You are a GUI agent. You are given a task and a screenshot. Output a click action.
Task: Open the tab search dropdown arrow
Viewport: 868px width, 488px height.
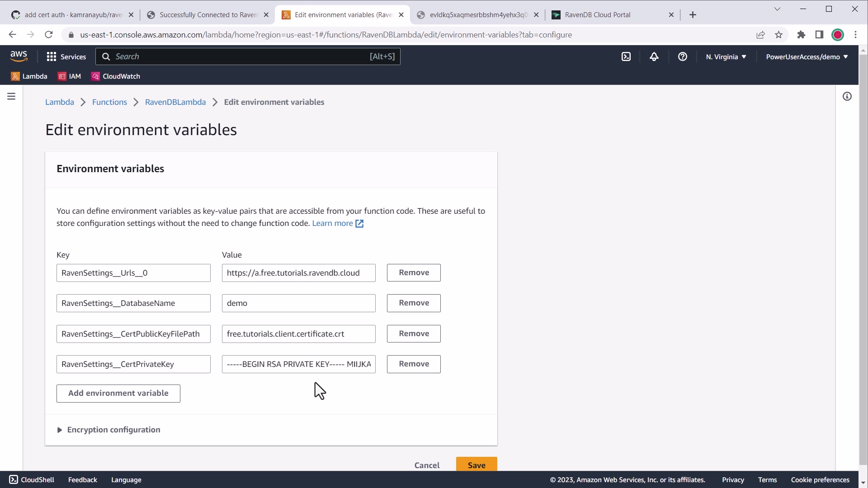(x=778, y=9)
